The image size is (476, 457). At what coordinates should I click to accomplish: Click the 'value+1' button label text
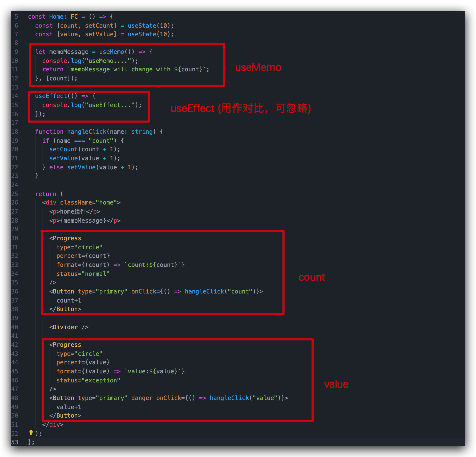69,407
